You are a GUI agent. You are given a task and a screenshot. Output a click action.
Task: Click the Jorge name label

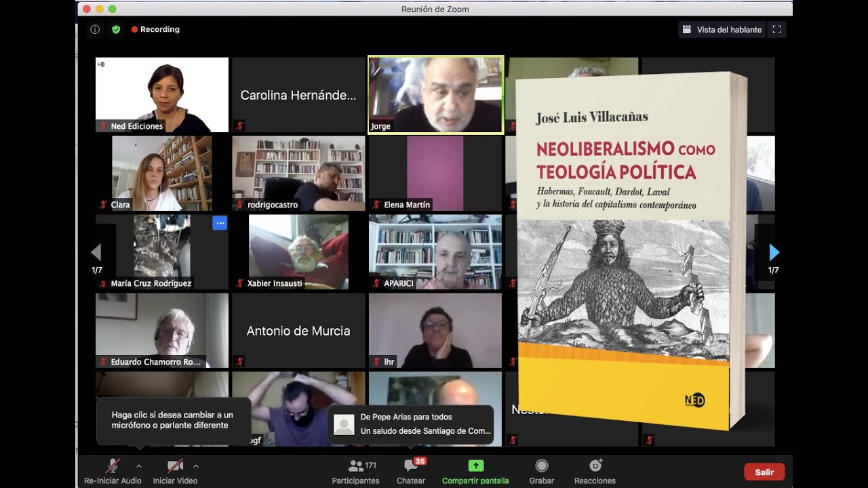(380, 126)
